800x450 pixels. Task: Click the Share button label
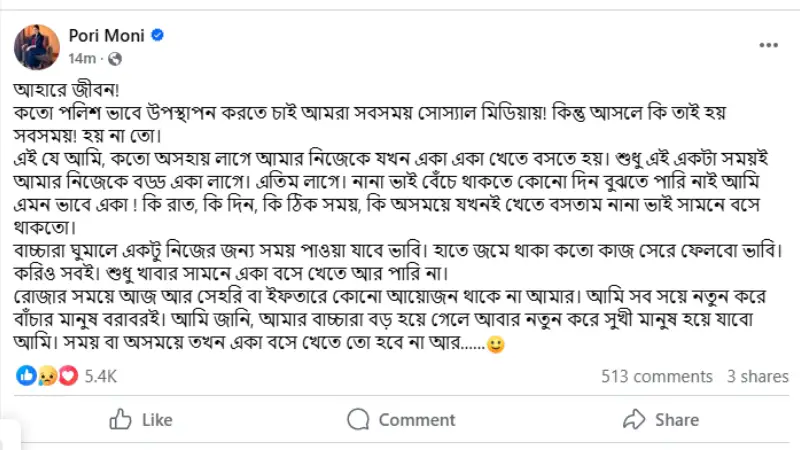677,420
